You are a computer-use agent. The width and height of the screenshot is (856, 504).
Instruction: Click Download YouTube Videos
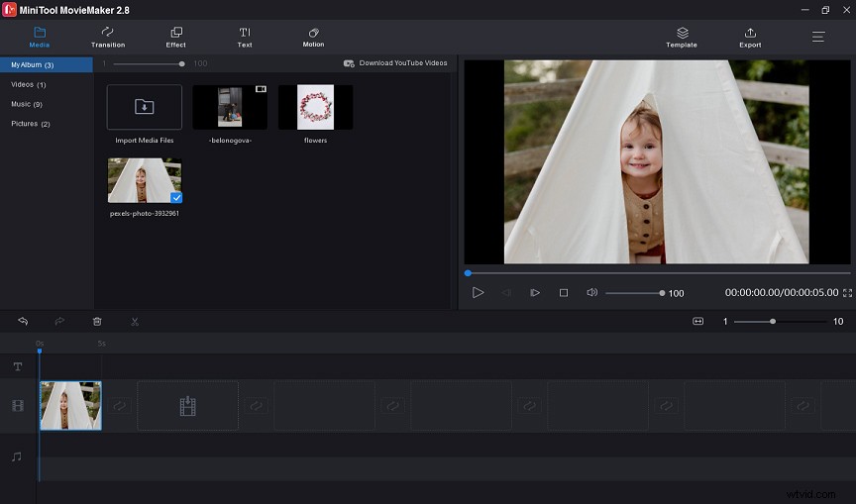(x=395, y=63)
